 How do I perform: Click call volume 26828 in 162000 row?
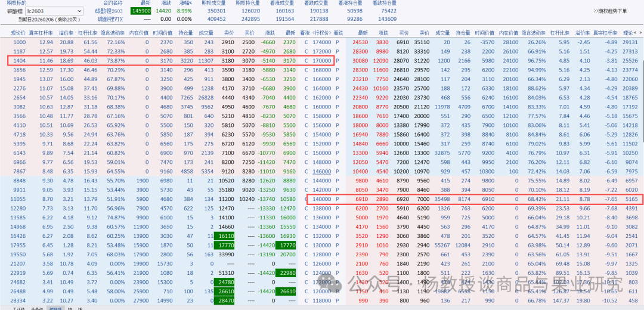point(206,97)
